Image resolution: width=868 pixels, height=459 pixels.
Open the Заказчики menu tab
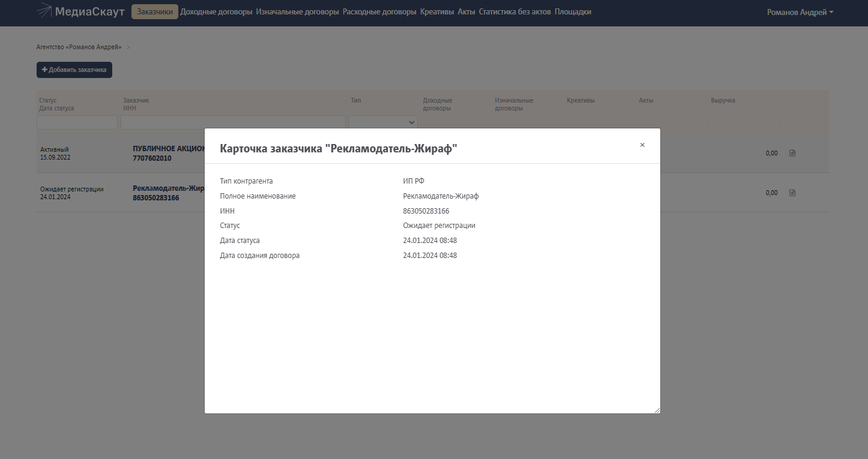pyautogui.click(x=155, y=12)
